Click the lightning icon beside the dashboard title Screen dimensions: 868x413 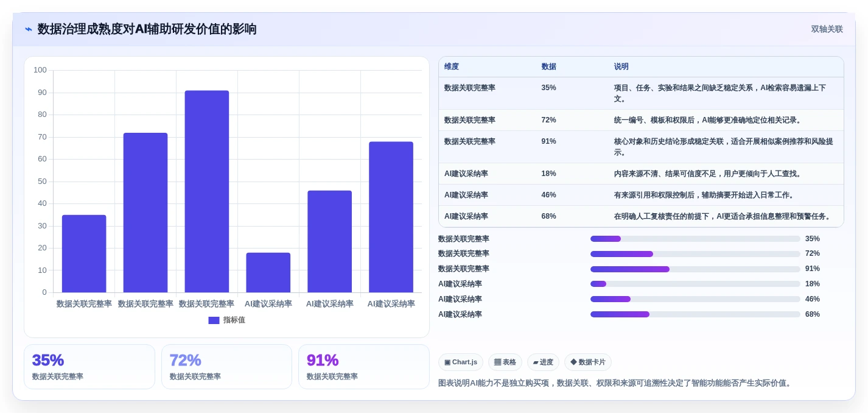(29, 29)
